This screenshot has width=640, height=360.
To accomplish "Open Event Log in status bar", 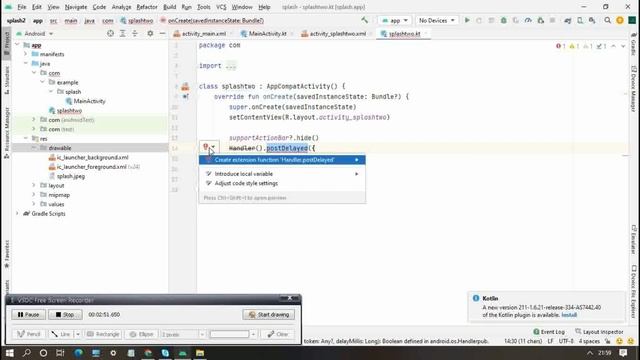I will [549, 332].
